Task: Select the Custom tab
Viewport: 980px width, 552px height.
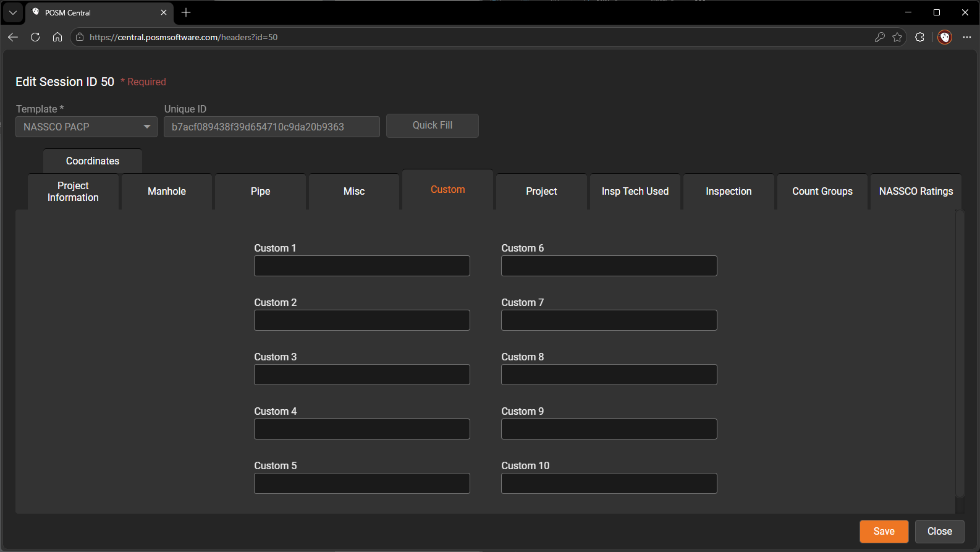Action: point(448,190)
